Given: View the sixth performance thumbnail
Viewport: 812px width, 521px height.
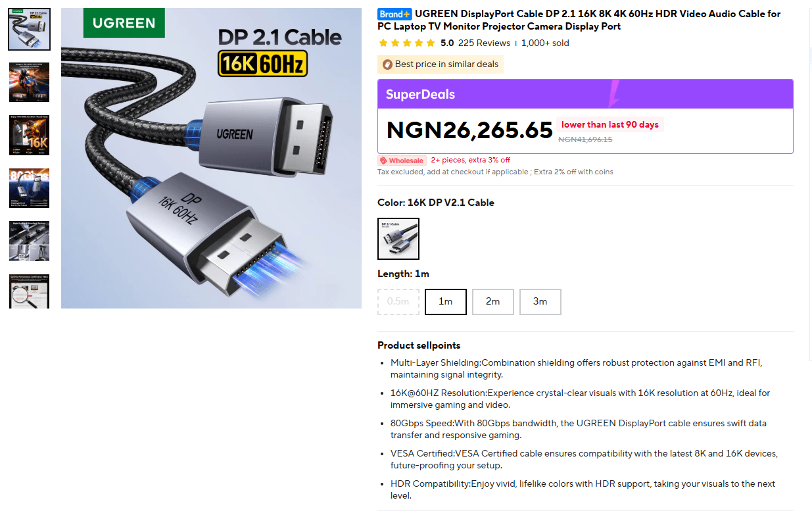Looking at the screenshot, I should (x=29, y=291).
